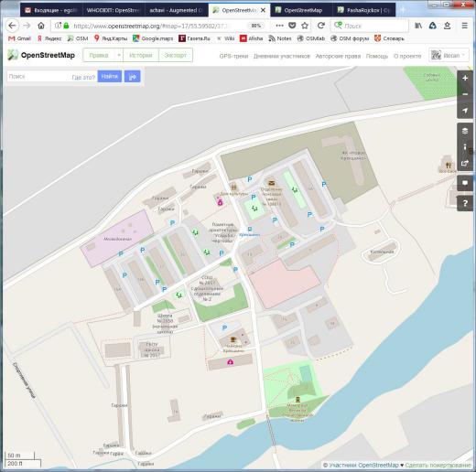Add a map note via the comment icon

[x=465, y=183]
